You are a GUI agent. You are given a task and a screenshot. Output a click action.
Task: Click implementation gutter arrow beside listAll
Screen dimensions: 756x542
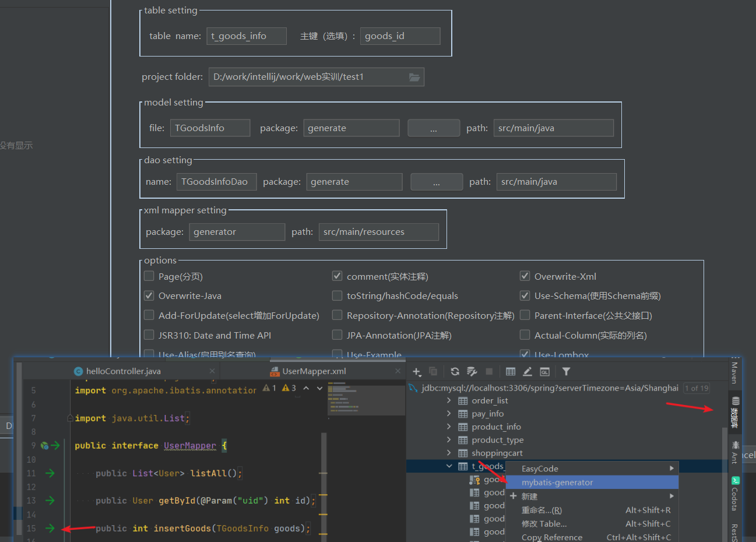(50, 473)
